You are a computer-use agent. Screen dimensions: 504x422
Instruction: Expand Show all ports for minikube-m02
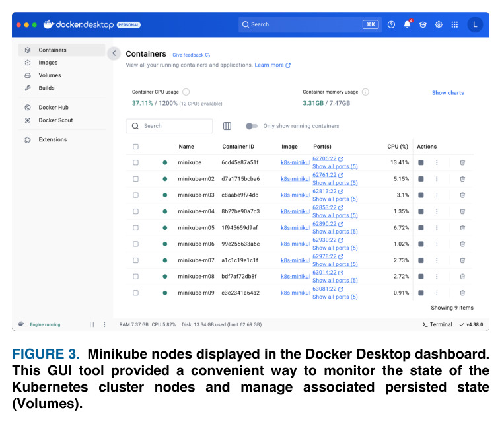335,183
